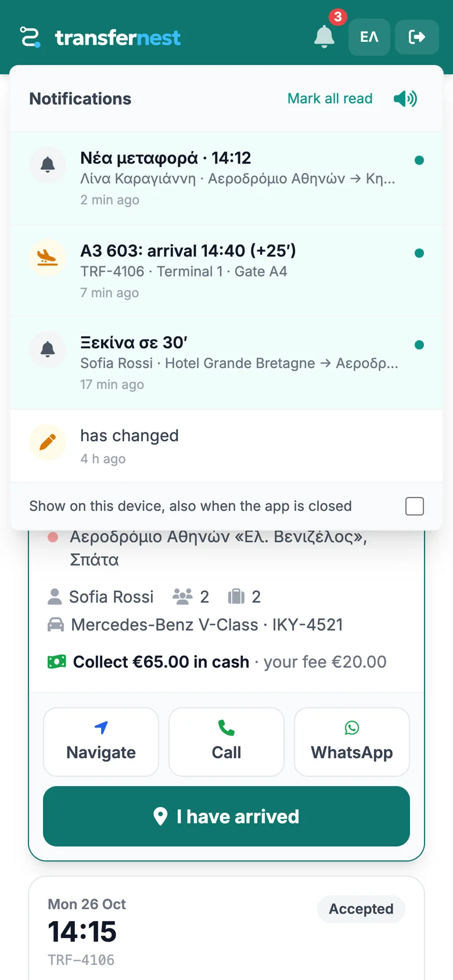Click the Call button
The height and width of the screenshot is (980, 453).
coord(227,742)
